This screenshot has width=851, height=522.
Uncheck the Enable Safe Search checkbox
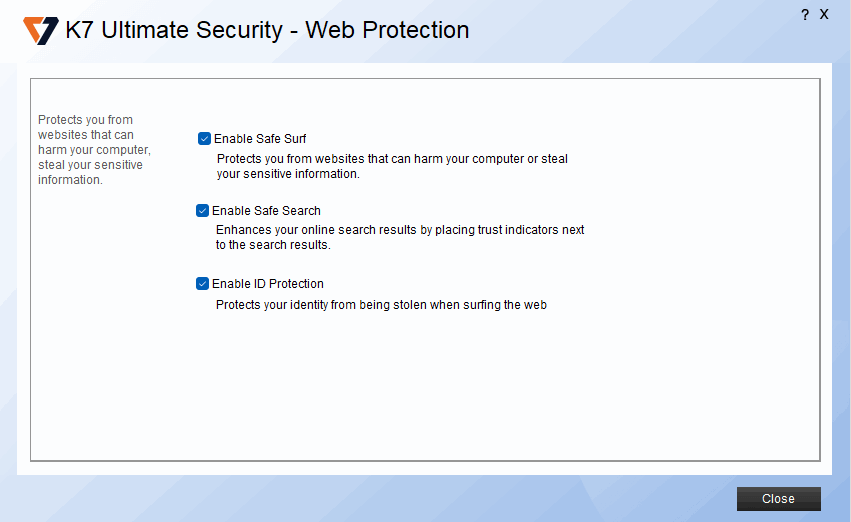(203, 211)
